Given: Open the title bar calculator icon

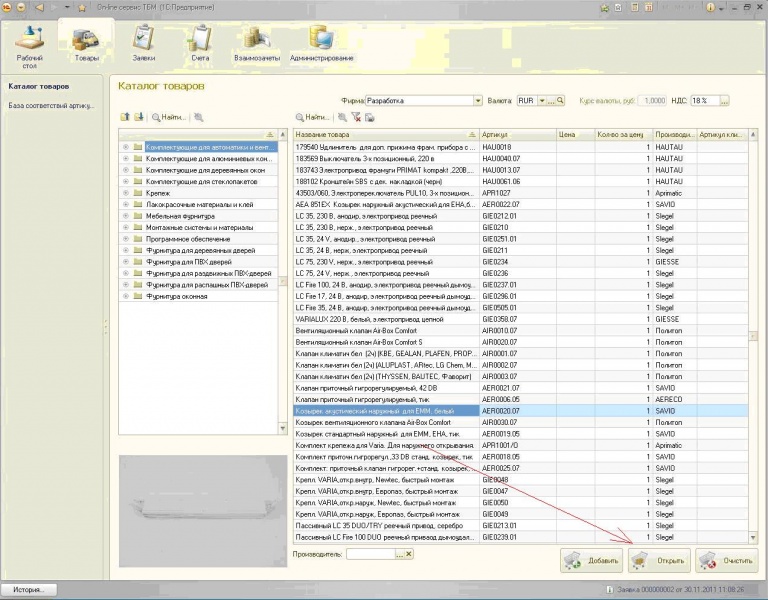Looking at the screenshot, I should coord(635,7).
